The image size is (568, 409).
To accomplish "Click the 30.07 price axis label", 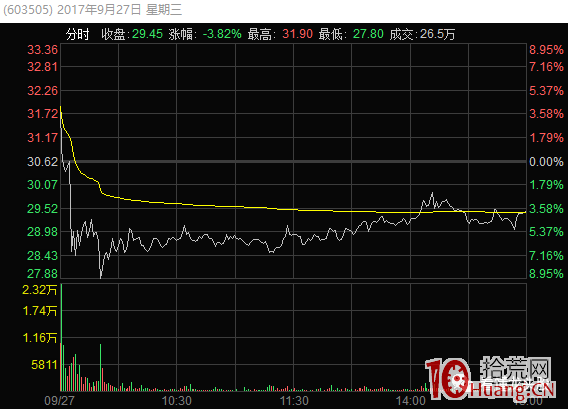I will point(42,185).
